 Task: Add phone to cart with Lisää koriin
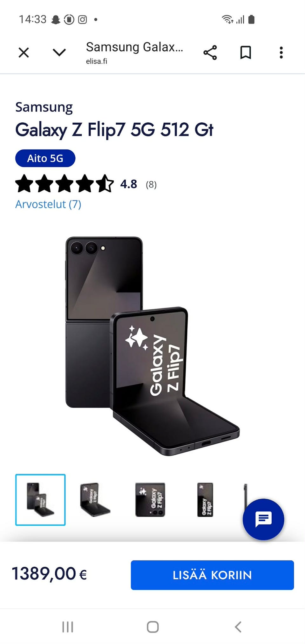point(212,575)
